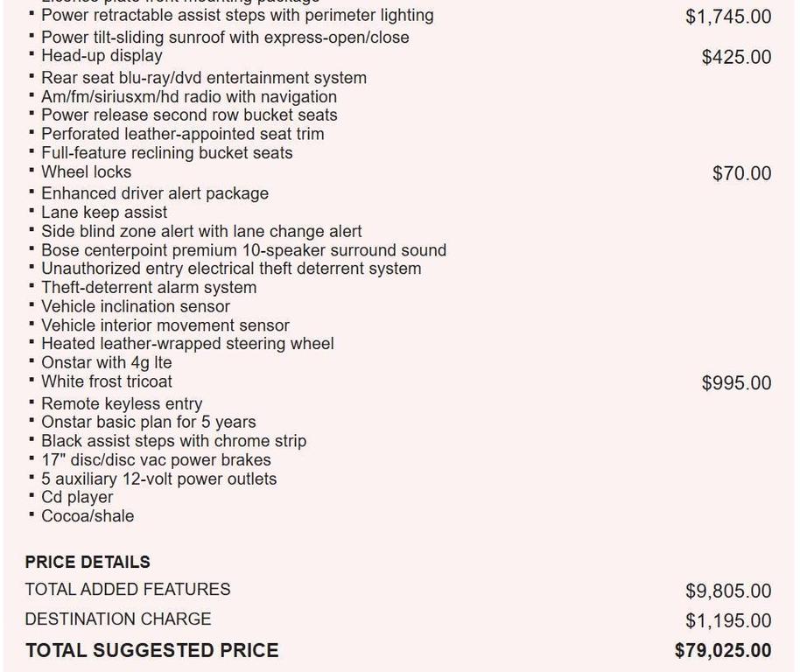This screenshot has height=672, width=800.
Task: Click the Cocoa/shale interior item
Action: tap(88, 516)
